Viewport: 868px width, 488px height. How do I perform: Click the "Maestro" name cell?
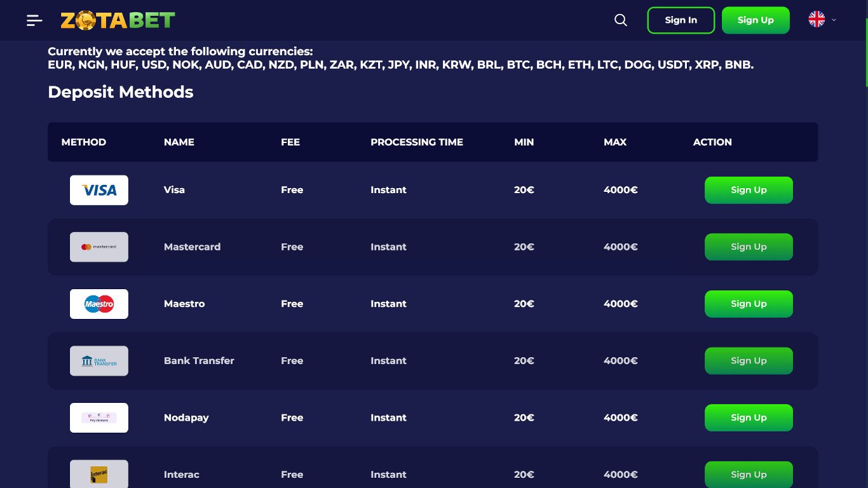pos(184,304)
